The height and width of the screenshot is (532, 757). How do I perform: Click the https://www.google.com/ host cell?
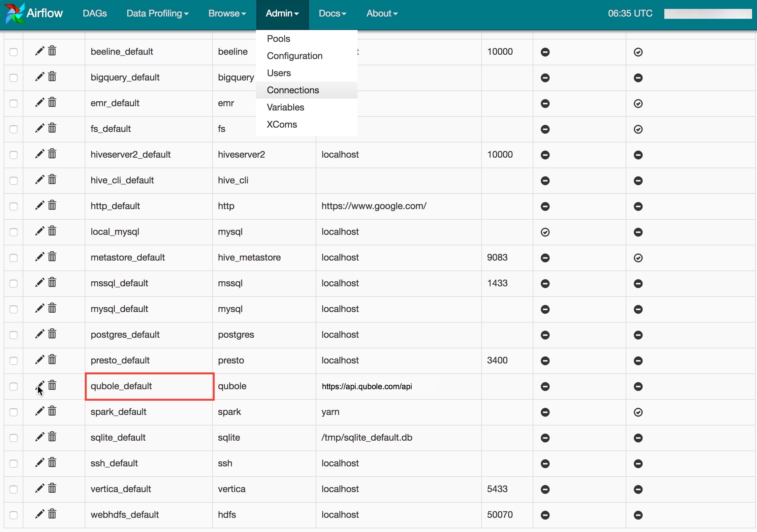point(398,206)
